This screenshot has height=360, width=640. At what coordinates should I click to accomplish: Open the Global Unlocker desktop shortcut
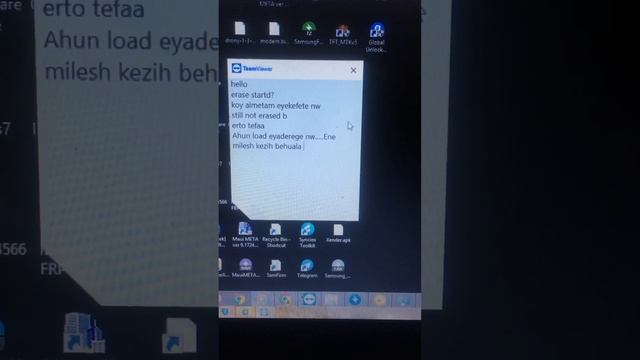376,37
